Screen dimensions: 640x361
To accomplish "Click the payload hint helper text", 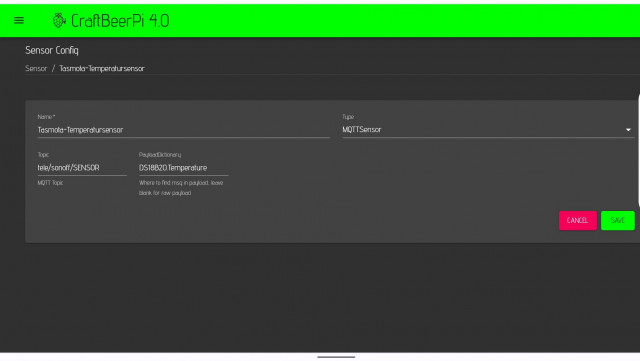I will 181,188.
